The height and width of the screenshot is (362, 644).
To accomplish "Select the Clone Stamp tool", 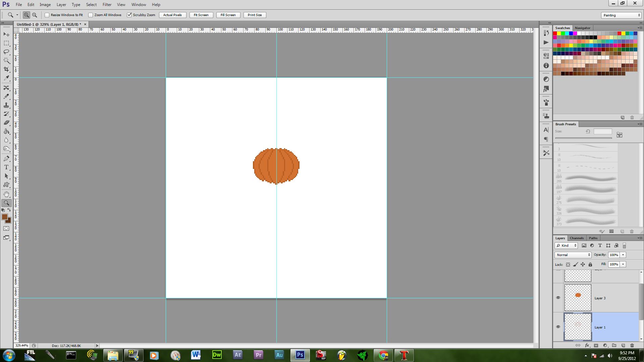I will point(6,105).
